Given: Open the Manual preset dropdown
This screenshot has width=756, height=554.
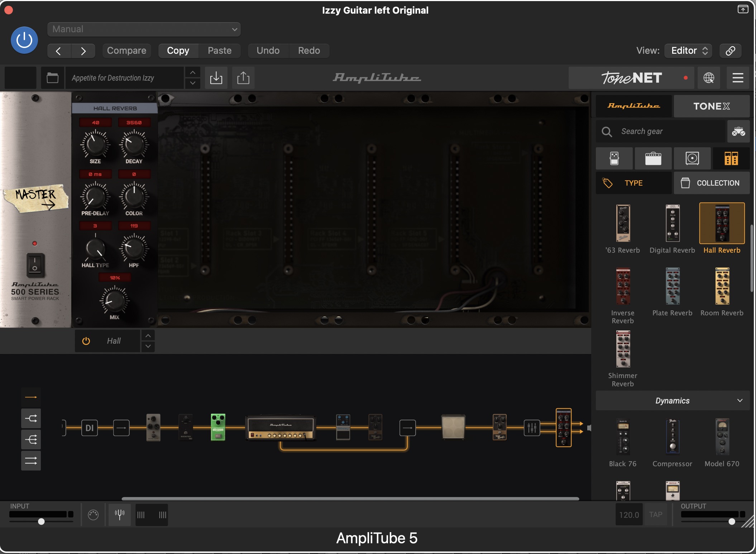Looking at the screenshot, I should 144,29.
